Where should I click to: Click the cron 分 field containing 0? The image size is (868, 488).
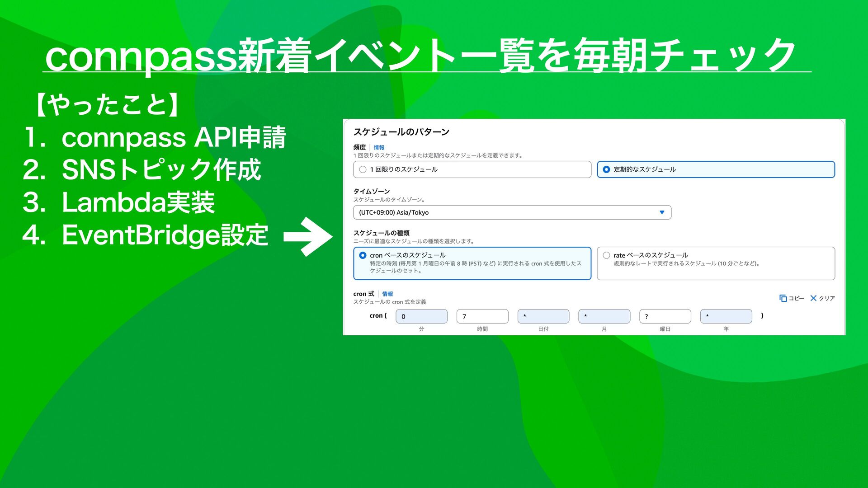coord(421,316)
